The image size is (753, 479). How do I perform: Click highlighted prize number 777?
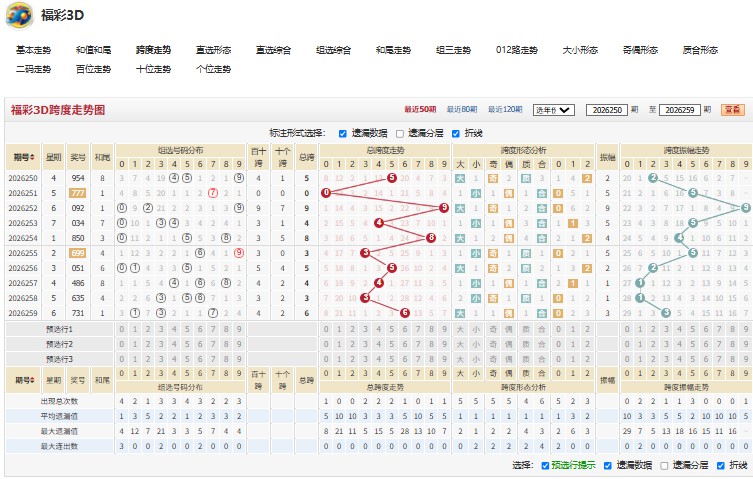pos(78,193)
